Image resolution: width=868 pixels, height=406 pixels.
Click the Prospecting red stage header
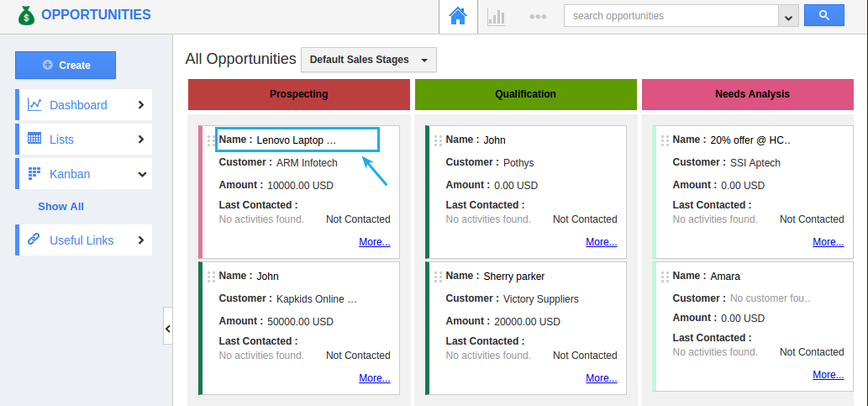click(x=298, y=94)
